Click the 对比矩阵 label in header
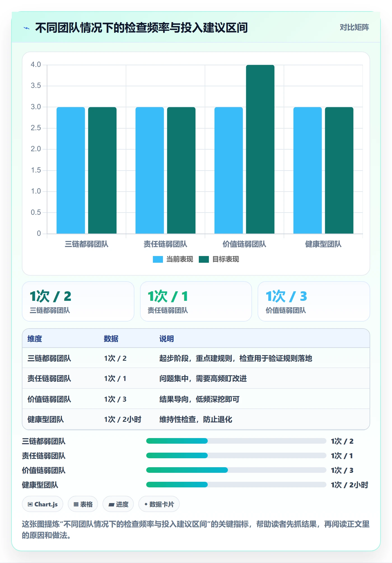The height and width of the screenshot is (563, 392). point(354,27)
